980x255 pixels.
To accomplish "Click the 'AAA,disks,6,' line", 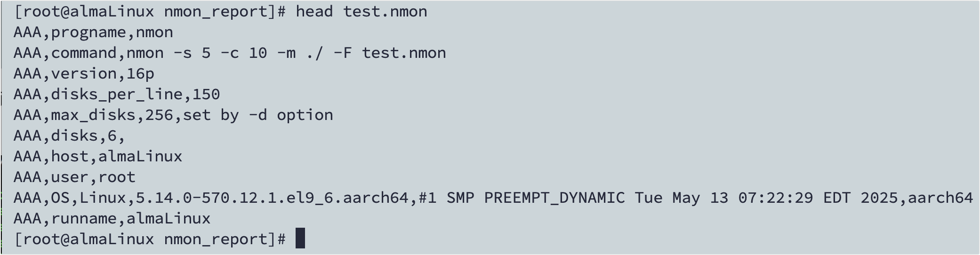I will tap(70, 136).
